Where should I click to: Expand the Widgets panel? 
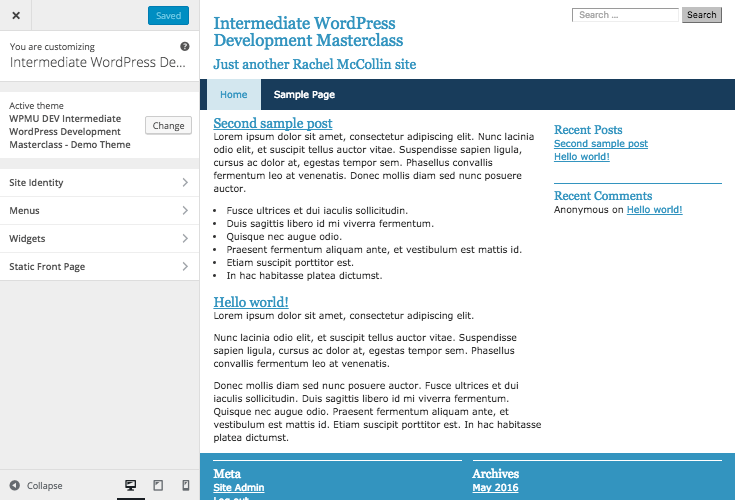99,239
